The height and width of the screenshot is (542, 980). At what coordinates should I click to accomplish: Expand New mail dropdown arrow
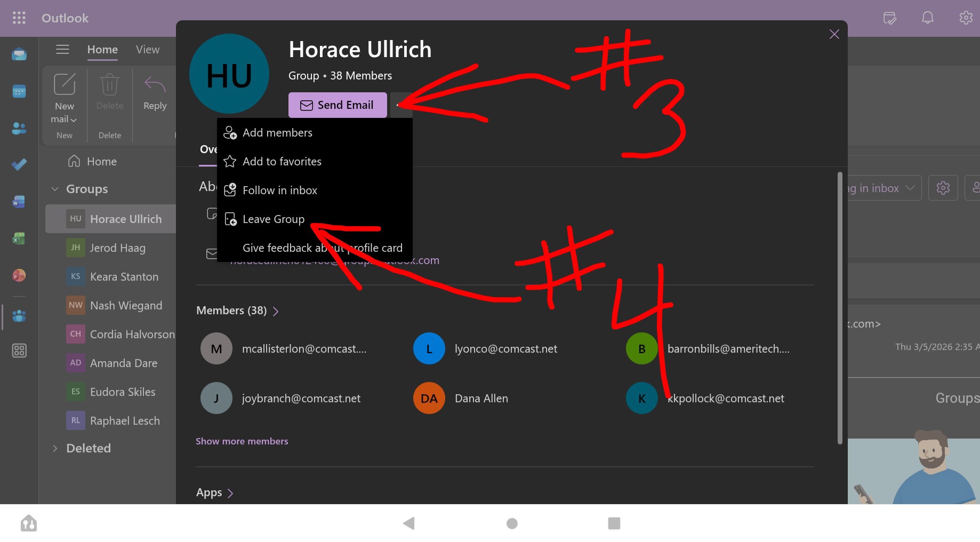coord(74,120)
